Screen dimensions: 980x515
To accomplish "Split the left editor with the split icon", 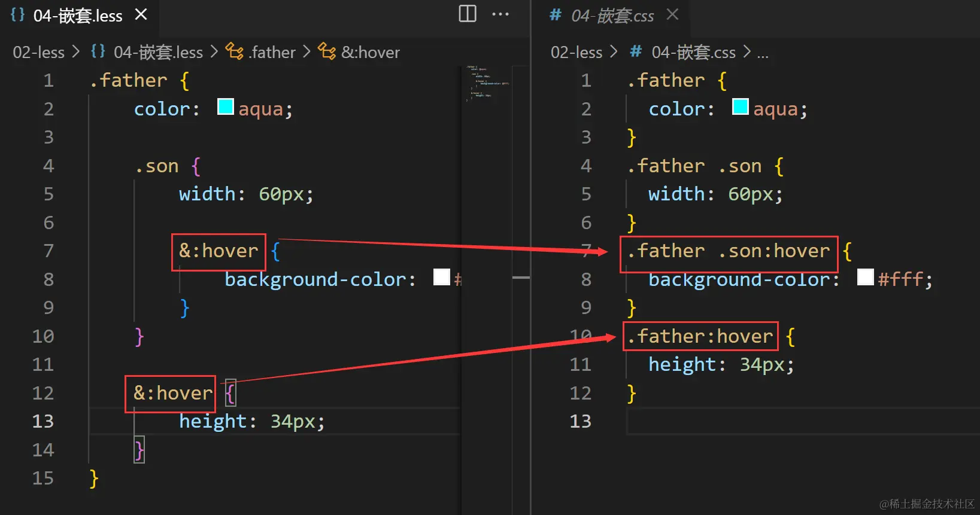I will (x=468, y=13).
